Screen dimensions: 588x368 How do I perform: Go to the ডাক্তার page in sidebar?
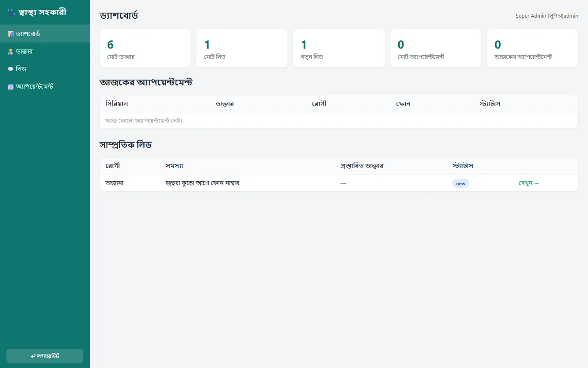point(45,51)
